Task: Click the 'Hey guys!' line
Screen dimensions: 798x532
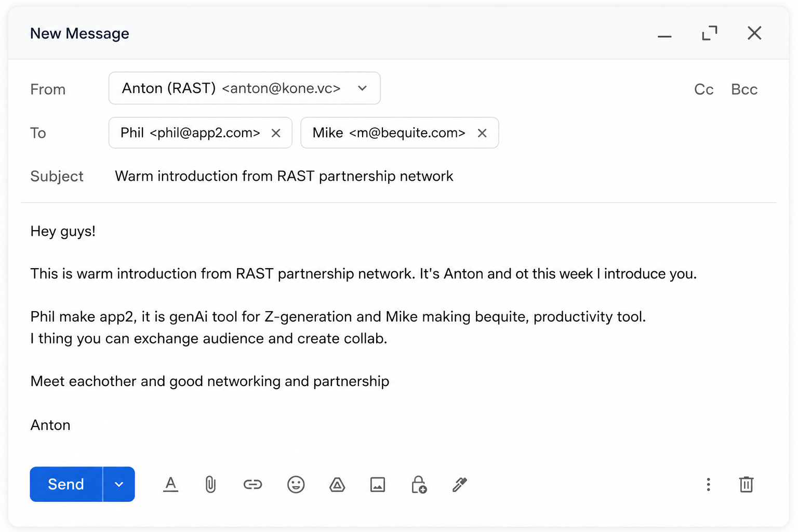Action: pyautogui.click(x=63, y=231)
